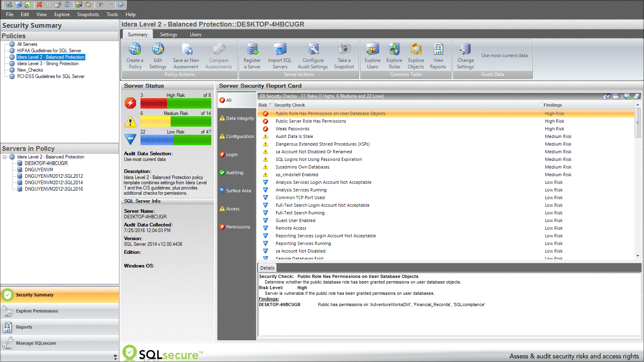This screenshot has width=644, height=362.
Task: Click the red delete X in top toolbar
Action: pyautogui.click(x=39, y=4)
